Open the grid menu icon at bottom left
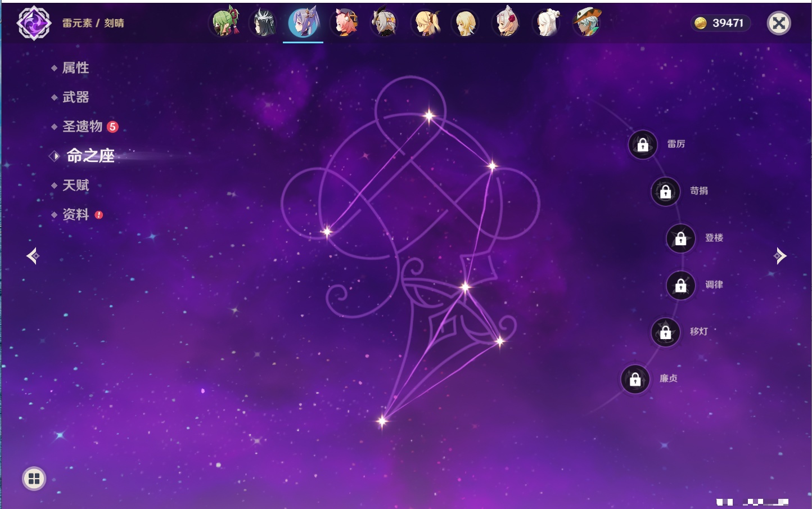The width and height of the screenshot is (812, 509). pos(34,479)
